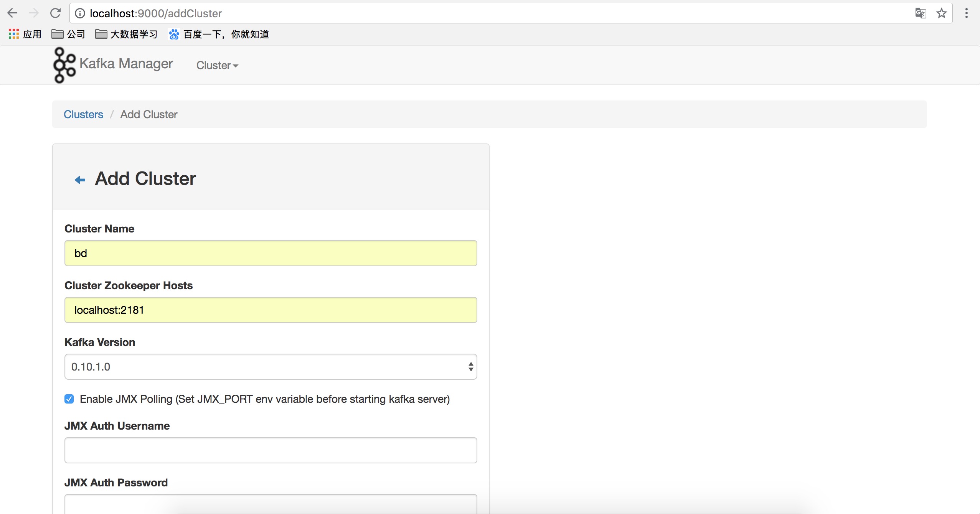Click the blue back arrow beside Add Cluster
Screen dimensions: 980x514
(x=80, y=180)
